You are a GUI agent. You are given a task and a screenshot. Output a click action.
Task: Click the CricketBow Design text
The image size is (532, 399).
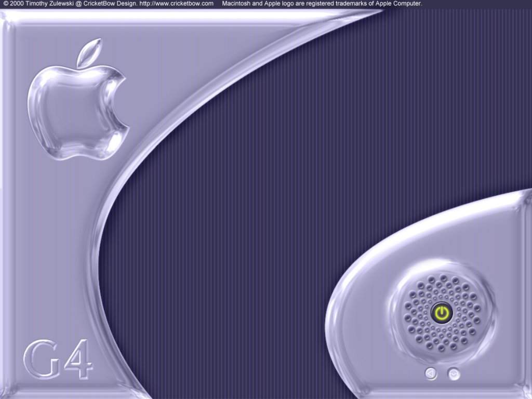(x=103, y=4)
